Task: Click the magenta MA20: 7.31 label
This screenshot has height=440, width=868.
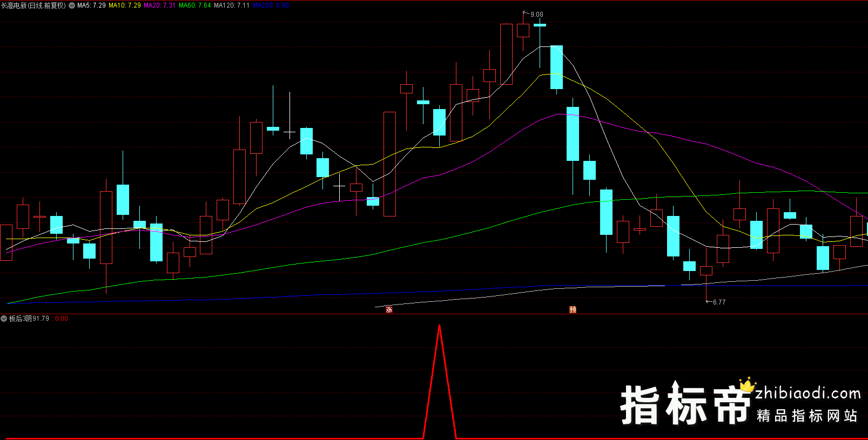Action: [160, 5]
